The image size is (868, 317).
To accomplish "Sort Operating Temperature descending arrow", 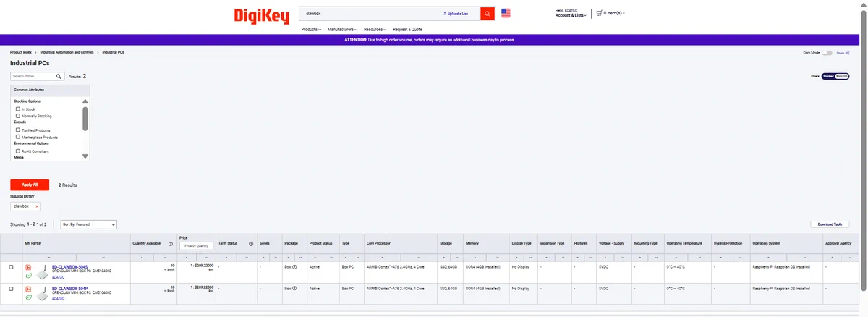I will [700, 258].
